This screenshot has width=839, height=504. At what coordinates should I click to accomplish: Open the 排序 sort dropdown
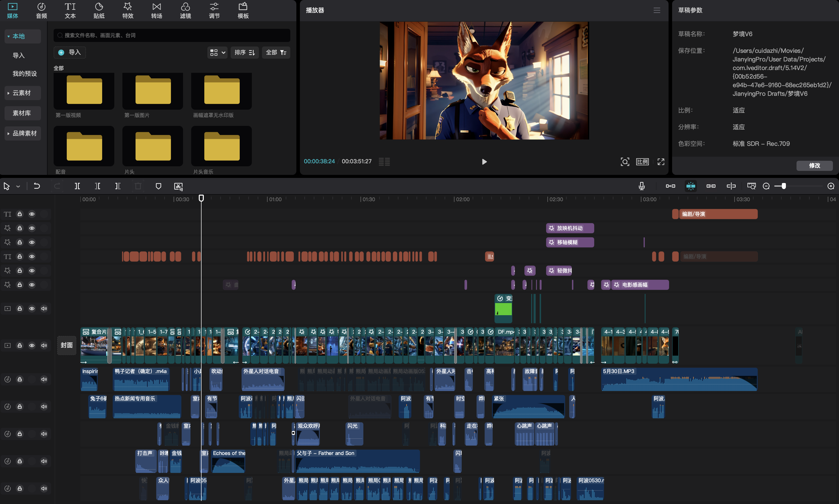pyautogui.click(x=245, y=52)
